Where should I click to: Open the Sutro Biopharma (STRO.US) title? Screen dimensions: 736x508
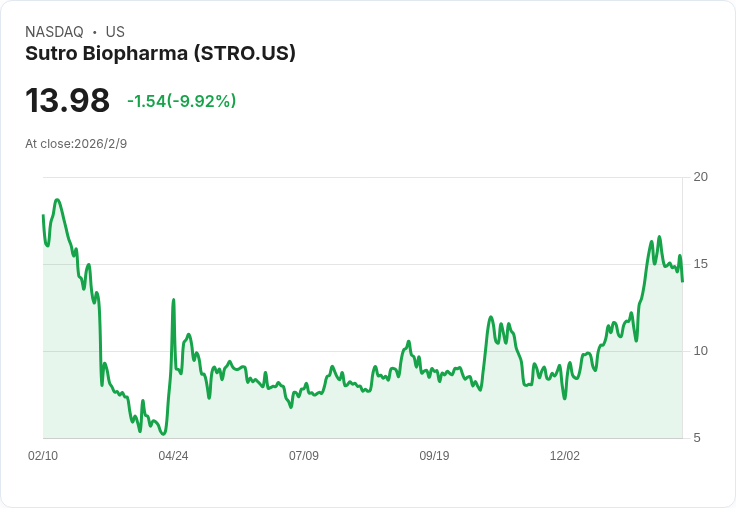pos(160,54)
